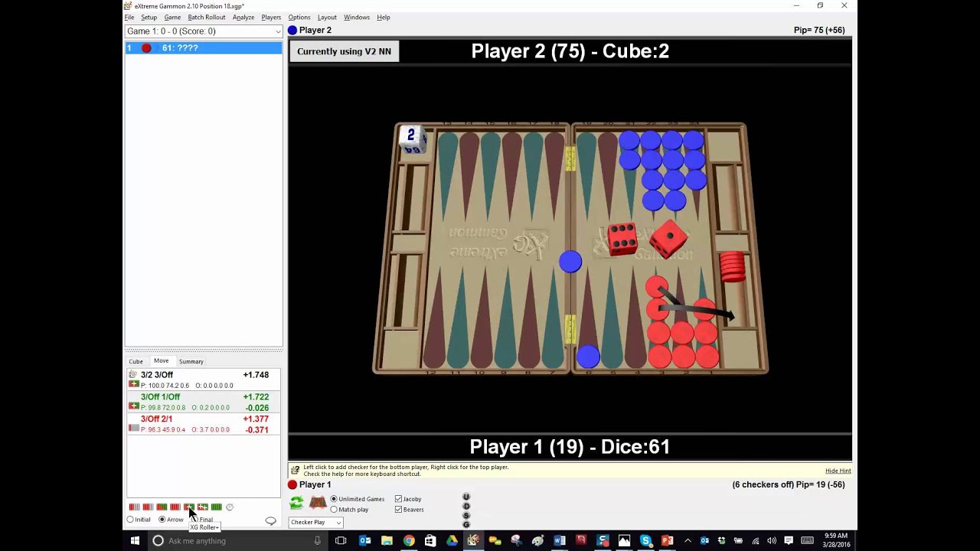The width and height of the screenshot is (980, 551).
Task: Open the Players menu
Action: point(271,17)
